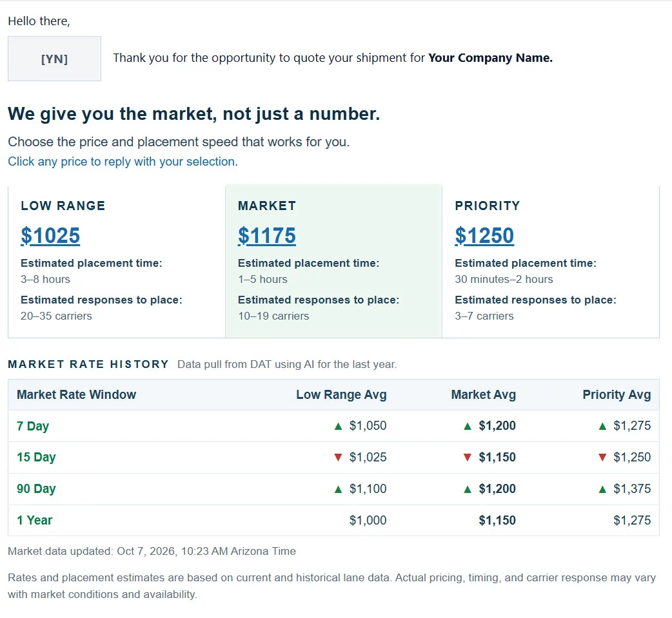
Task: Click the green up arrow beside $1,050
Action: pyautogui.click(x=338, y=426)
